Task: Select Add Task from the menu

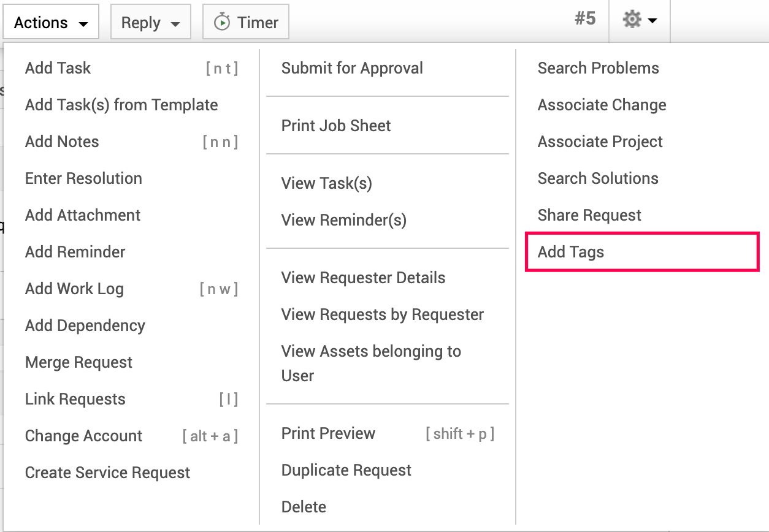Action: click(58, 67)
